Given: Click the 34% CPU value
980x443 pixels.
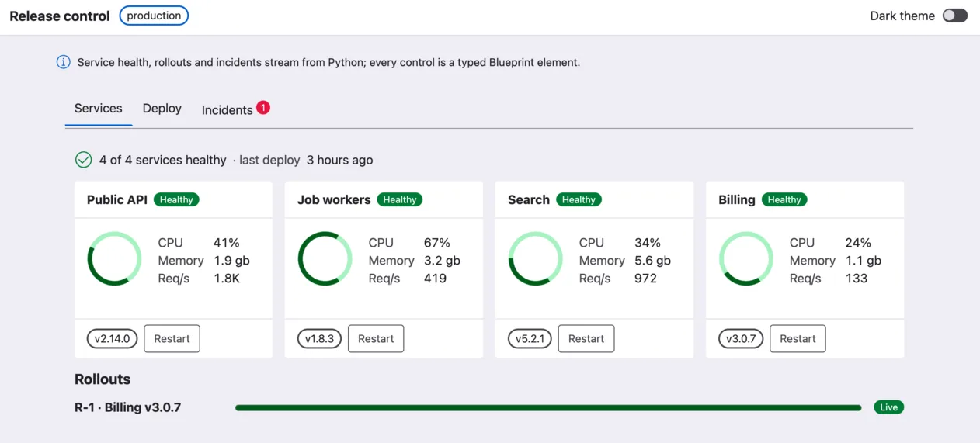Looking at the screenshot, I should (x=648, y=243).
